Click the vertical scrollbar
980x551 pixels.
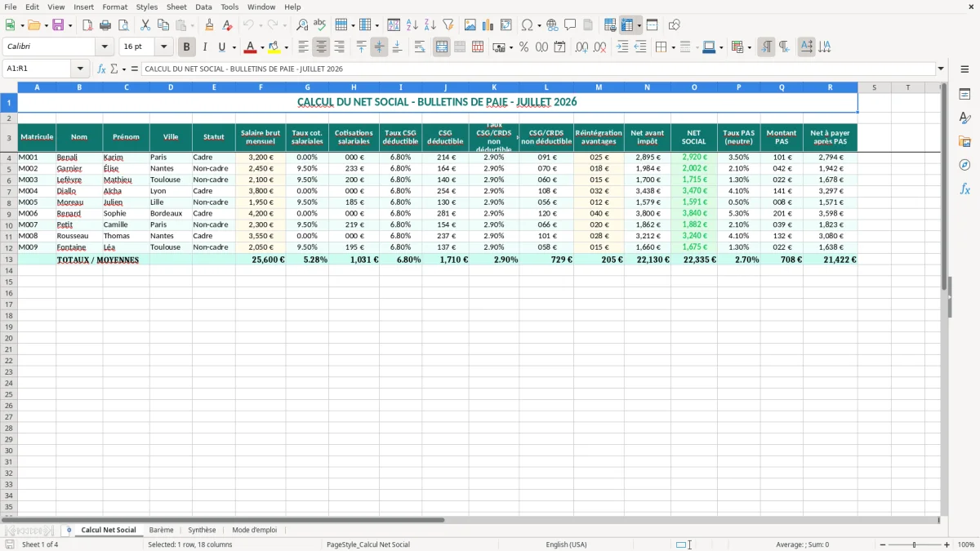click(946, 299)
